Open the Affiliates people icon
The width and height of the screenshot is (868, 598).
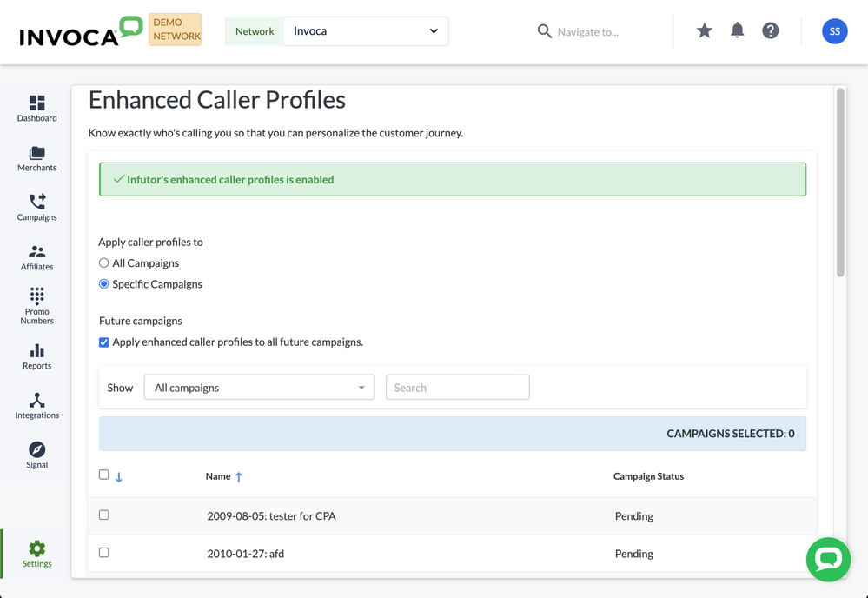[x=36, y=252]
